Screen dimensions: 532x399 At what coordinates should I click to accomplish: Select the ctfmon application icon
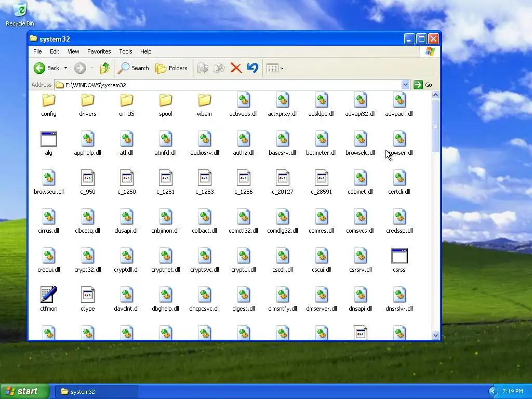tap(49, 295)
